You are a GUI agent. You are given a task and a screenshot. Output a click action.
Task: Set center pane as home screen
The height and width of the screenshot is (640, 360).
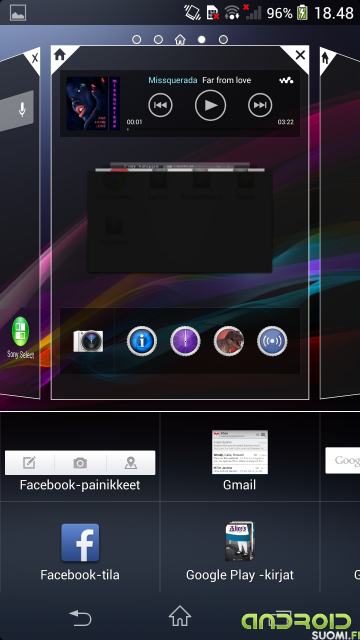(60, 54)
